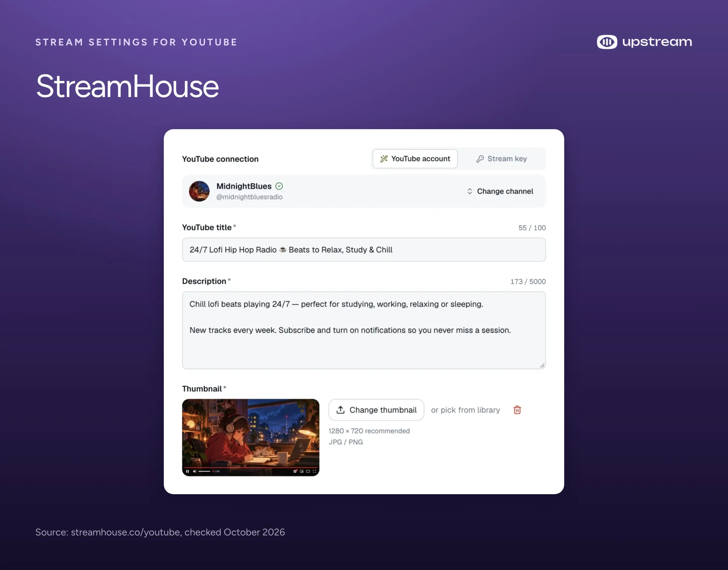Click into the Description text area

364,330
